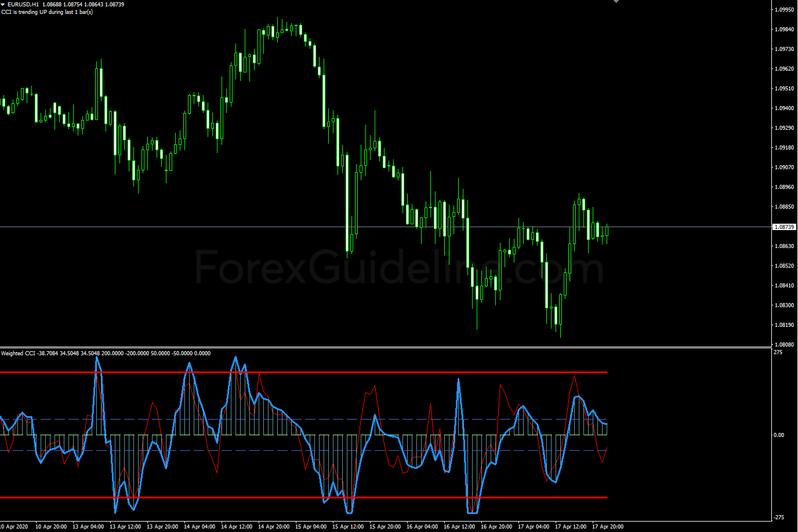Image resolution: width=798 pixels, height=532 pixels.
Task: Click the 275 indicator scale value
Action: tap(778, 352)
